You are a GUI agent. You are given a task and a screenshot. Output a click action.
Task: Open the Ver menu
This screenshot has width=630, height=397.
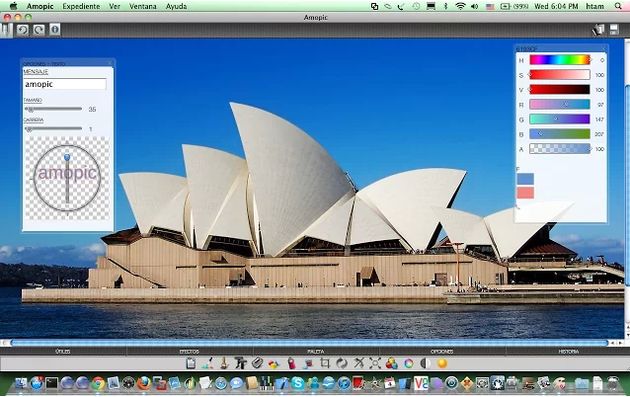[115, 6]
